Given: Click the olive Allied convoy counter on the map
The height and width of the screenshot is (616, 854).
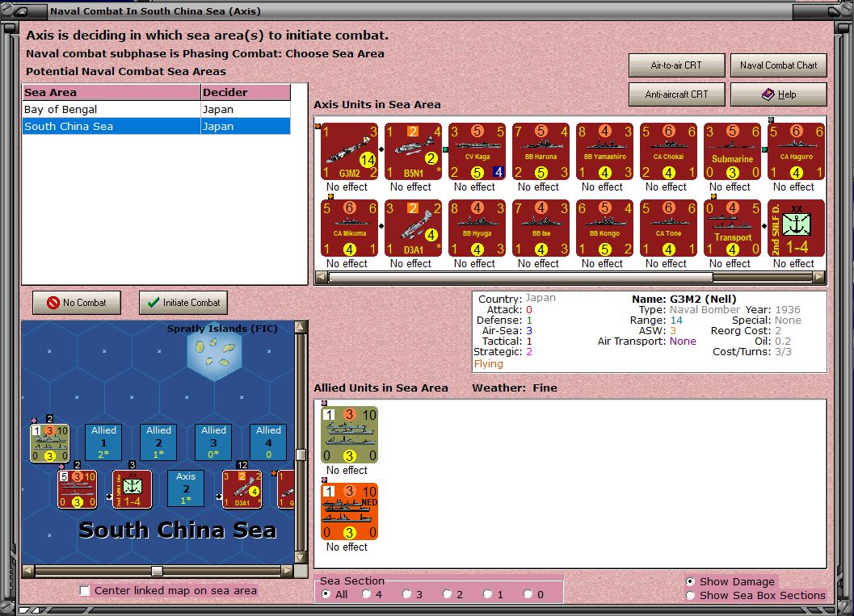Looking at the screenshot, I should pos(49,443).
